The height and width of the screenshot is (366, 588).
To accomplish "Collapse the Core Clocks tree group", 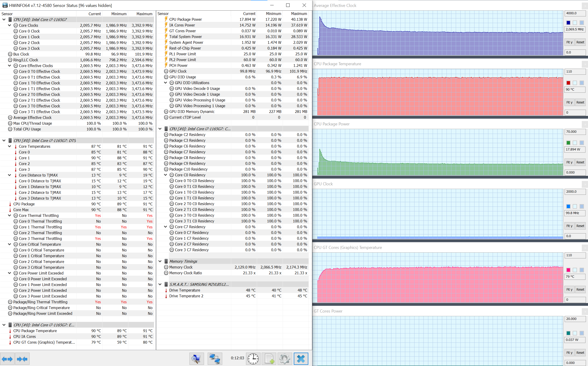I will pyautogui.click(x=9, y=25).
